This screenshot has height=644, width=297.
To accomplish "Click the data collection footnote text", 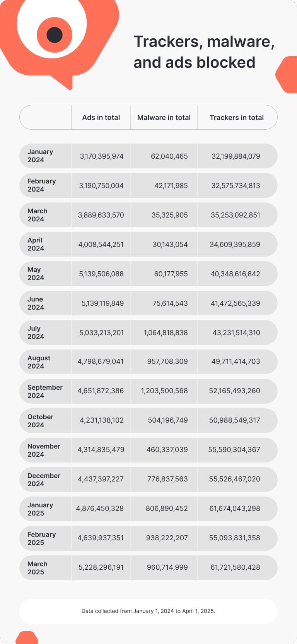I will [x=148, y=611].
